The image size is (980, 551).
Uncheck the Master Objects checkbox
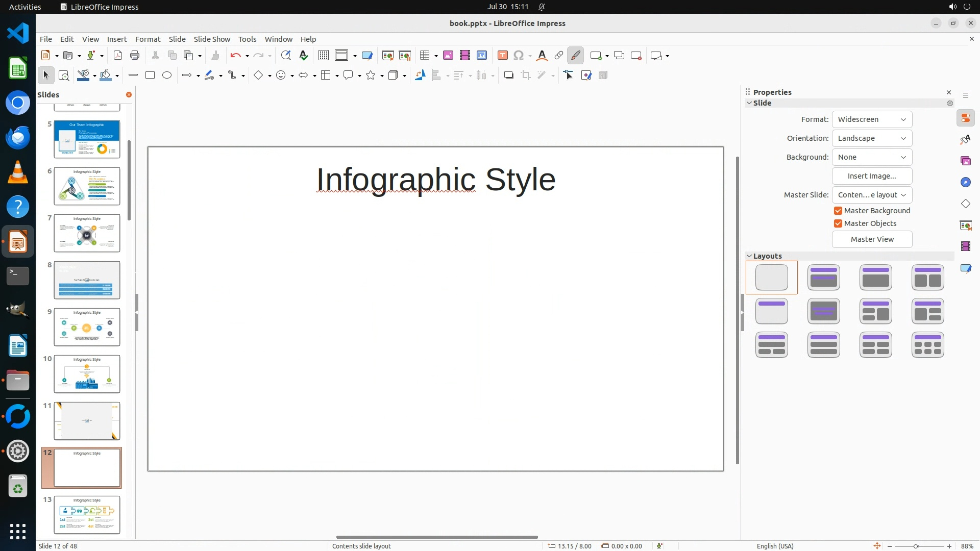point(838,223)
